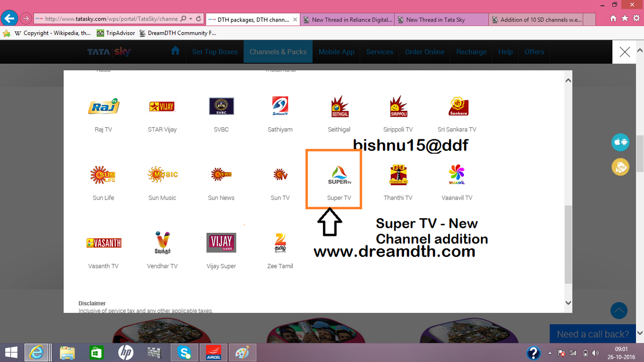This screenshot has width=644, height=362.
Task: Open the Vasanth TV channel logo
Action: click(104, 243)
